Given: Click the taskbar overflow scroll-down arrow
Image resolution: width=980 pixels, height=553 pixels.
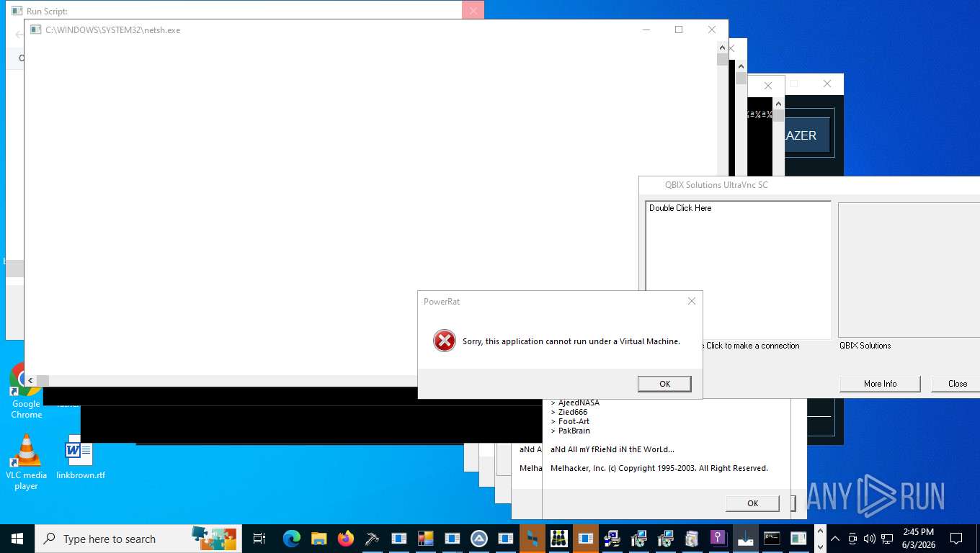Looking at the screenshot, I should [x=821, y=546].
